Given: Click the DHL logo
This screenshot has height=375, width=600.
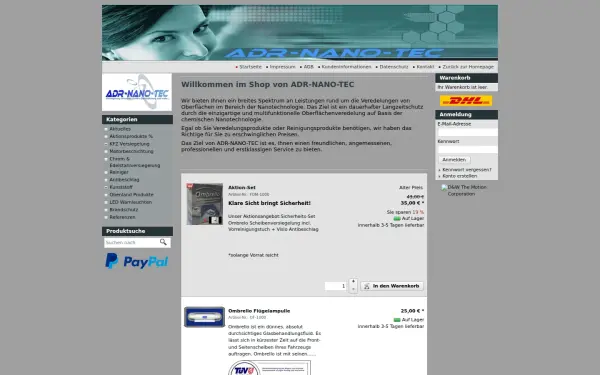Looking at the screenshot, I should (x=466, y=101).
